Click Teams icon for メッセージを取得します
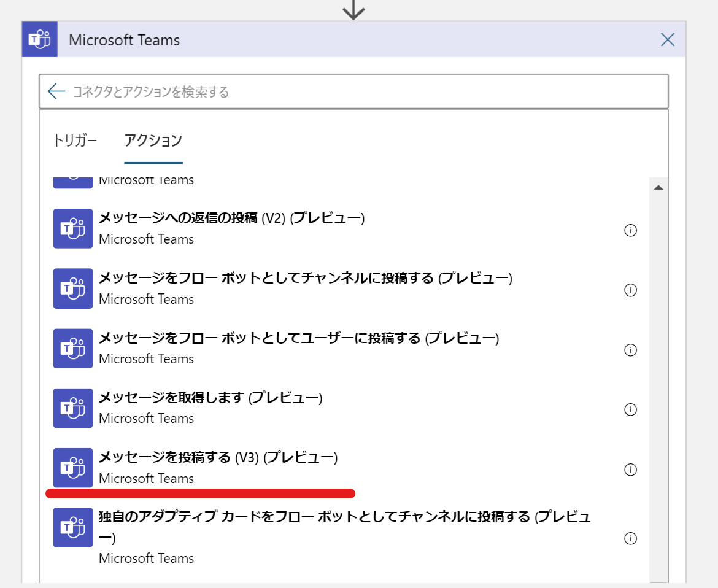 73,408
